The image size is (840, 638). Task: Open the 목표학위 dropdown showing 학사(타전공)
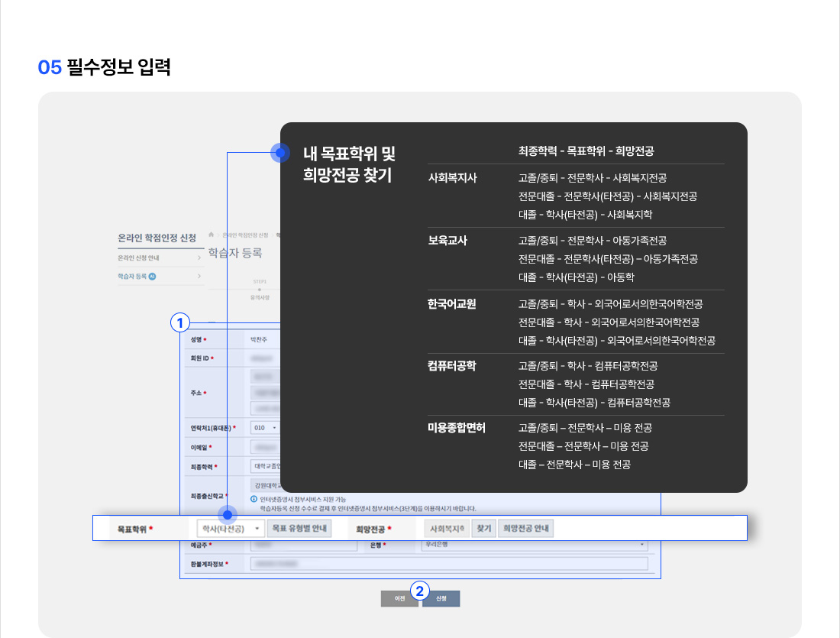[231, 528]
